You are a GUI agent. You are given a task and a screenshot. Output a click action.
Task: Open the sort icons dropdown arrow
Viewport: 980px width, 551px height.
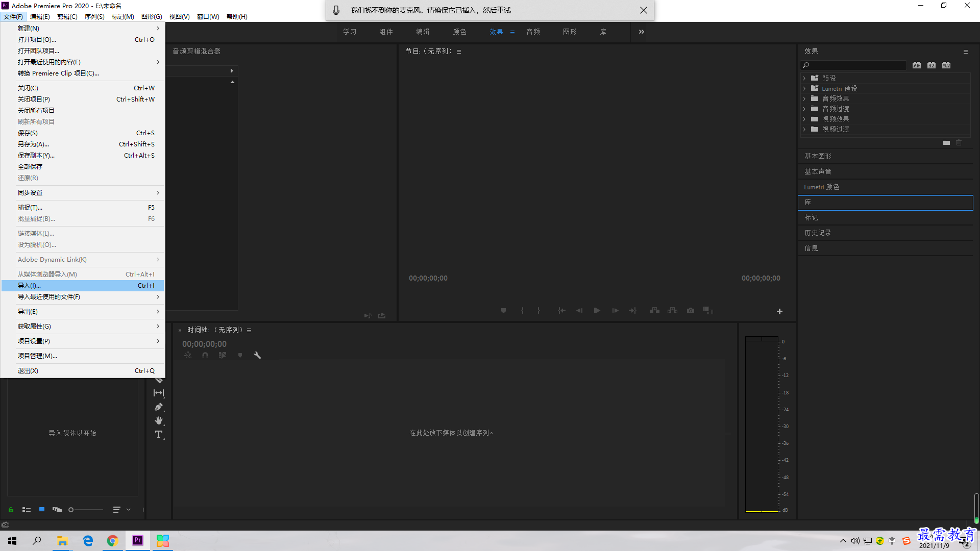(129, 510)
